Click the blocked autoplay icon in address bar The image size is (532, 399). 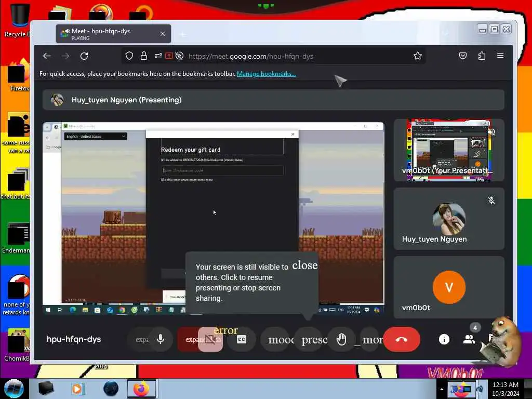[179, 56]
